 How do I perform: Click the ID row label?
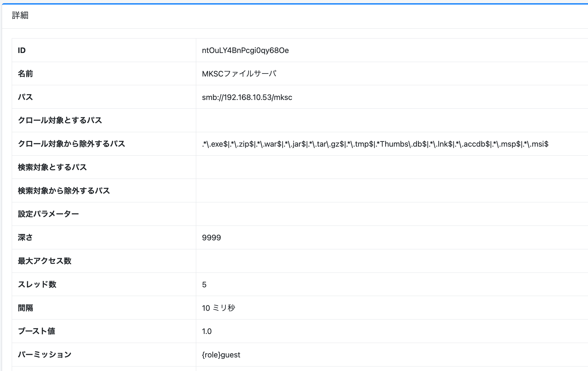point(22,50)
